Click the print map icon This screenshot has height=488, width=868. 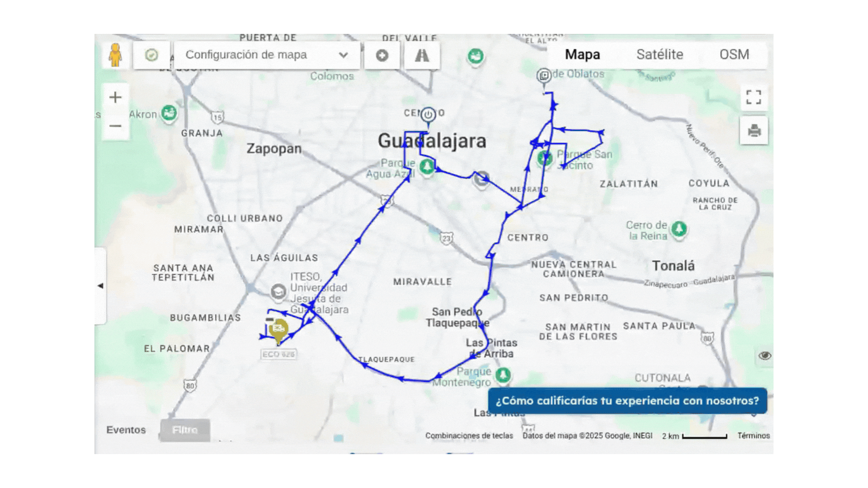754,131
